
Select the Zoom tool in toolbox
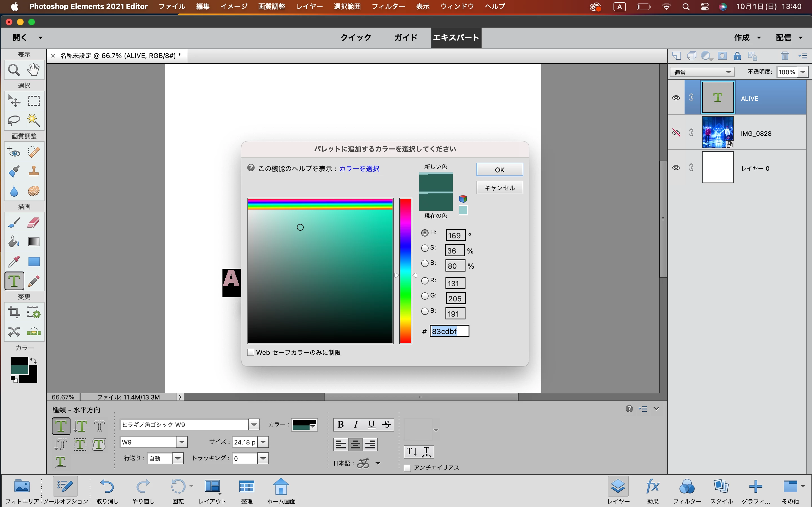(x=14, y=70)
